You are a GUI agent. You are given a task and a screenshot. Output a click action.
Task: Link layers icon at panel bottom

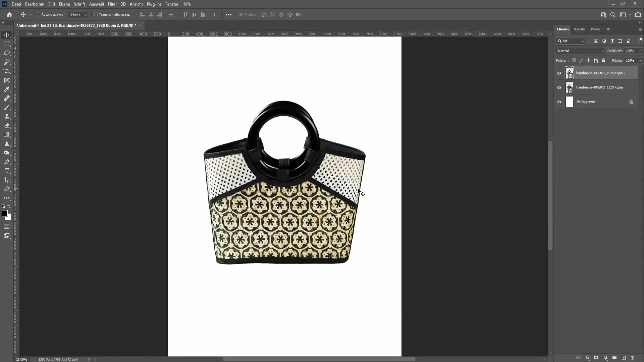pyautogui.click(x=578, y=358)
